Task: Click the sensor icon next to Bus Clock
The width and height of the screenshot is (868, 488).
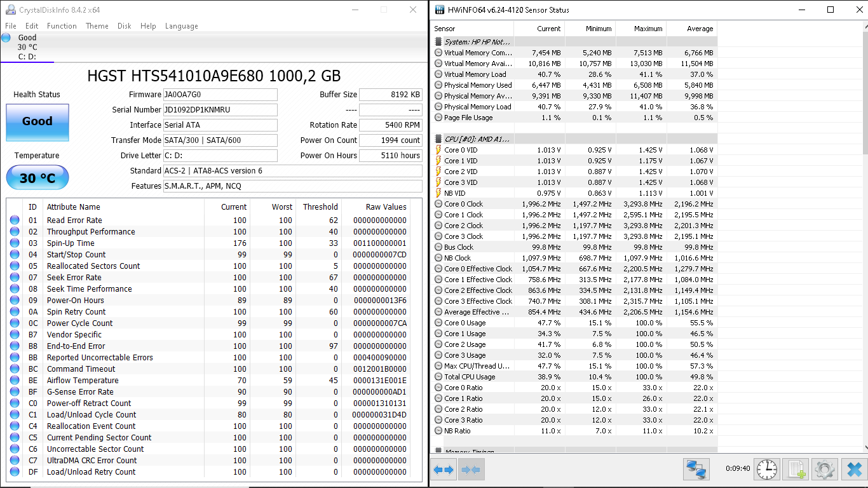Action: 438,247
